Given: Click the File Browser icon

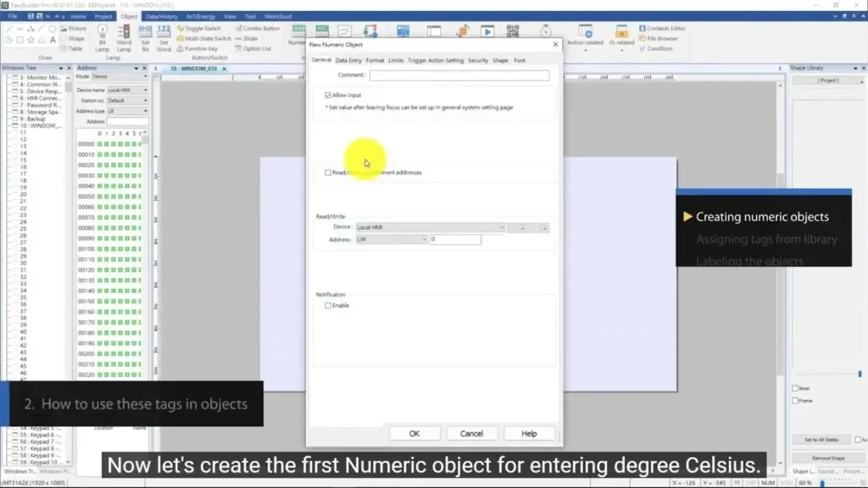Looking at the screenshot, I should (661, 38).
